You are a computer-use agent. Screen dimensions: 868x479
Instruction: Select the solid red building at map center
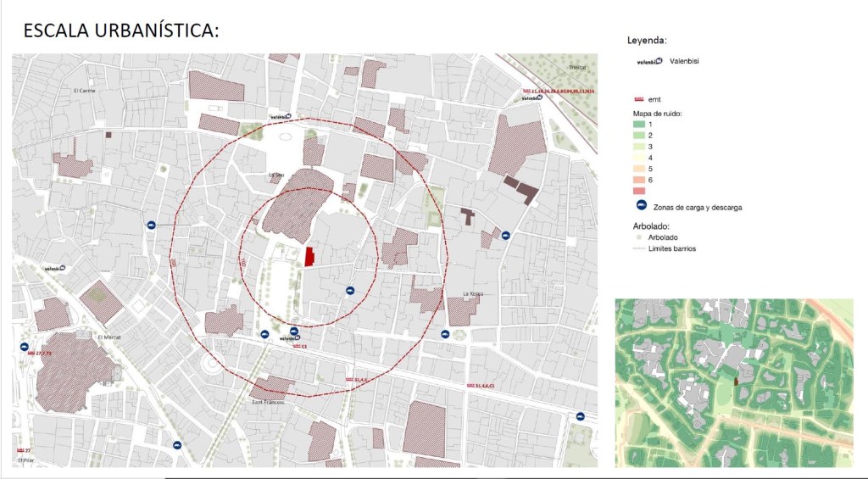coord(309,256)
